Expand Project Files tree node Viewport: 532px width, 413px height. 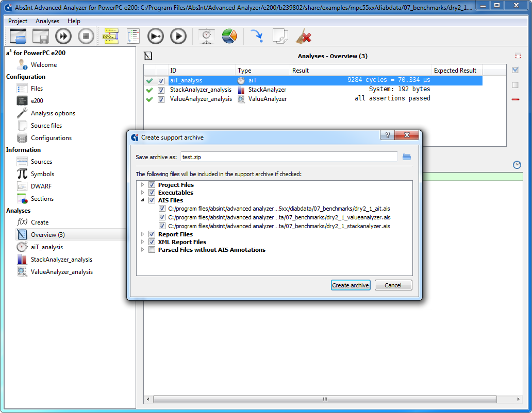point(142,185)
